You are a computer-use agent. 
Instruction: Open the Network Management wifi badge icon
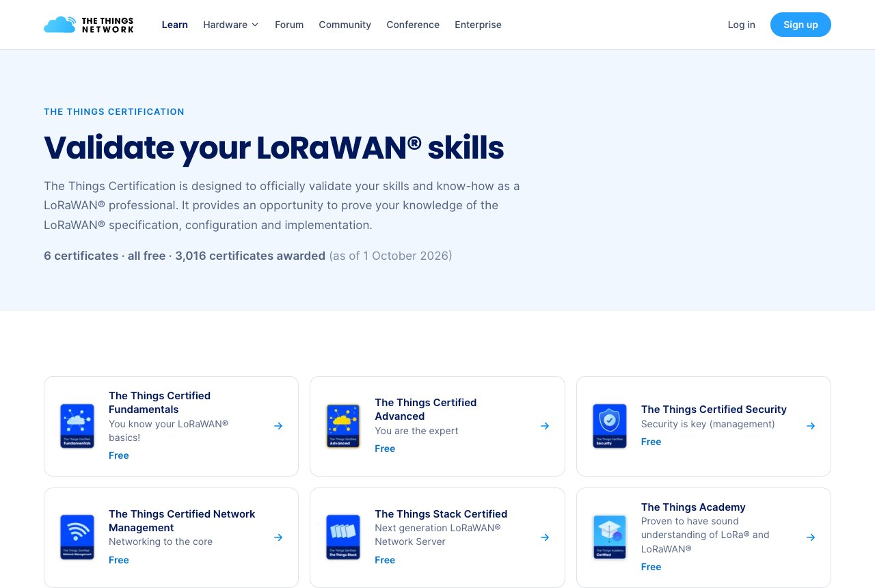pyautogui.click(x=77, y=537)
